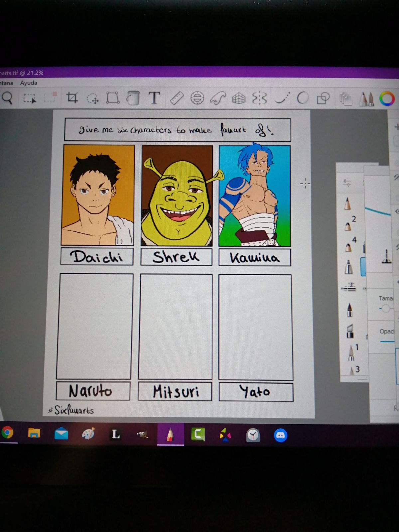The height and width of the screenshot is (532, 399).
Task: Open the Clock app from taskbar
Action: pos(253,435)
